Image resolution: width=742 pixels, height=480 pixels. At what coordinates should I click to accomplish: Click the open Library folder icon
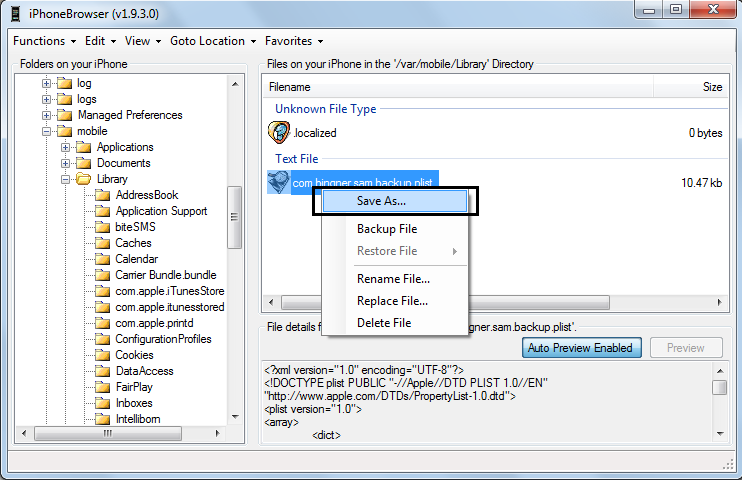pos(84,179)
